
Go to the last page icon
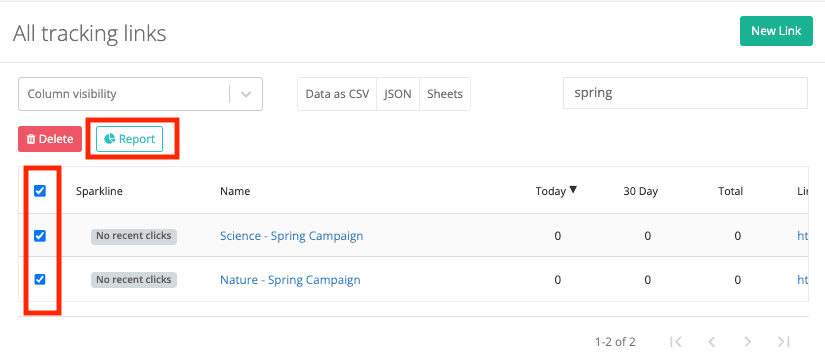(x=784, y=342)
